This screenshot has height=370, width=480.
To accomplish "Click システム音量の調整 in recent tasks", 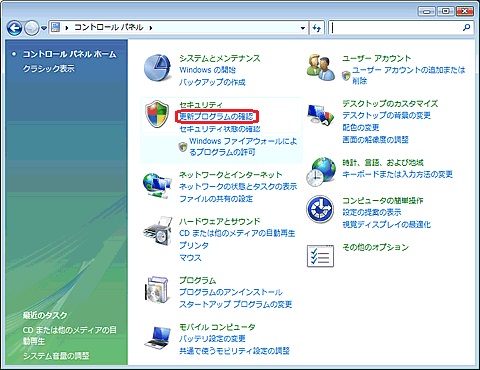I will (x=56, y=356).
